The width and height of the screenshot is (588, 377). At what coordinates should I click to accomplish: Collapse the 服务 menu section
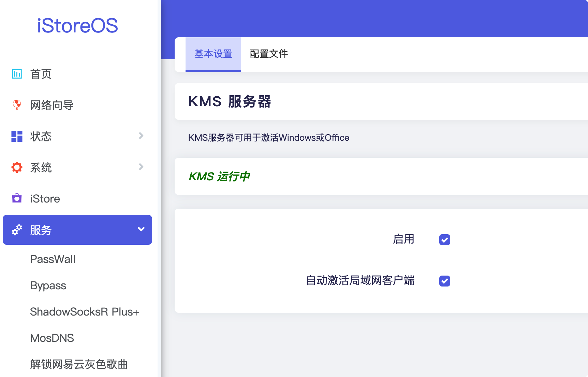(x=141, y=229)
